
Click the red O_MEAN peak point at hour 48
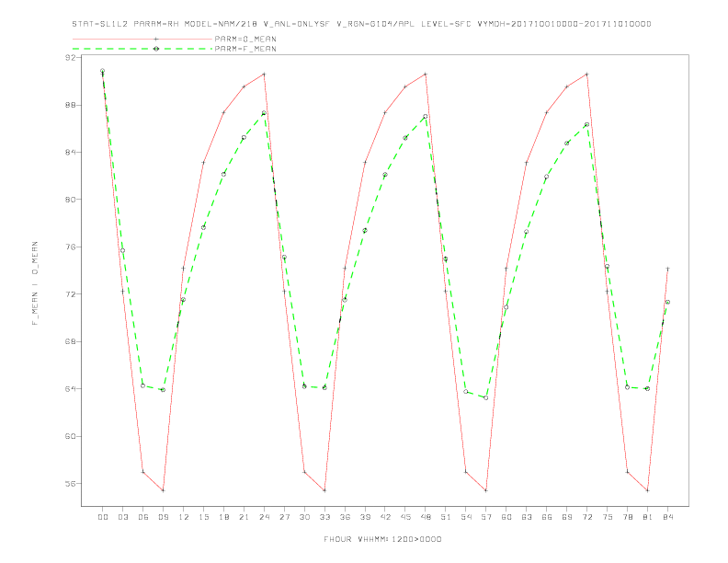(x=426, y=74)
